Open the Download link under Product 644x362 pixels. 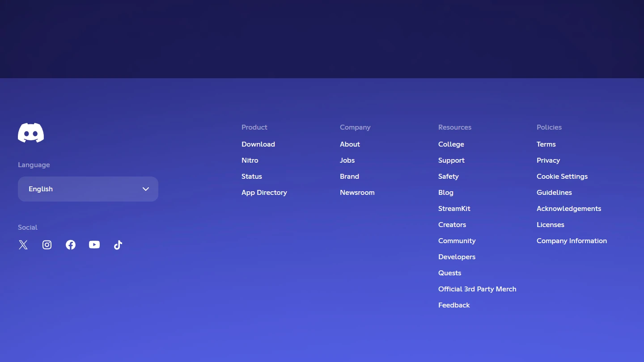pyautogui.click(x=258, y=144)
